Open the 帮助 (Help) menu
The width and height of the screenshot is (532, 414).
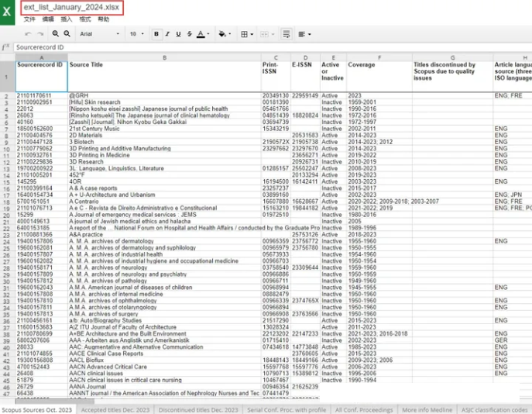pos(104,19)
